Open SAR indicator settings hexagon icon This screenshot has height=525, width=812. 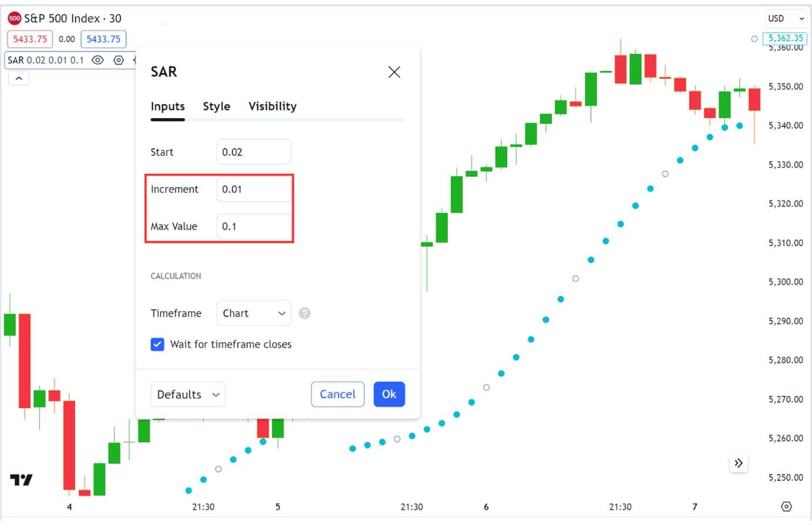pos(119,60)
